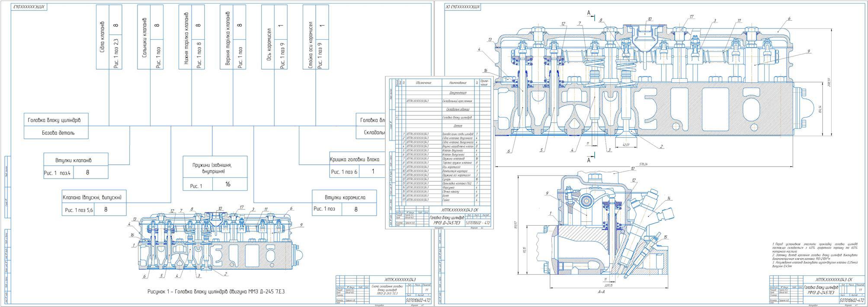Screen dimensions: 868x307
Task: Click the 'A–A' section view label
Action: tap(601, 293)
